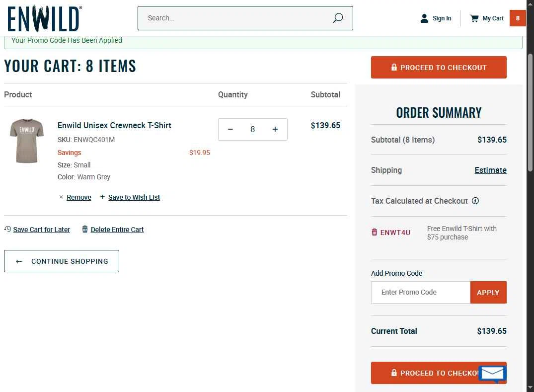534x392 pixels.
Task: Open Sign In link
Action: [x=442, y=18]
